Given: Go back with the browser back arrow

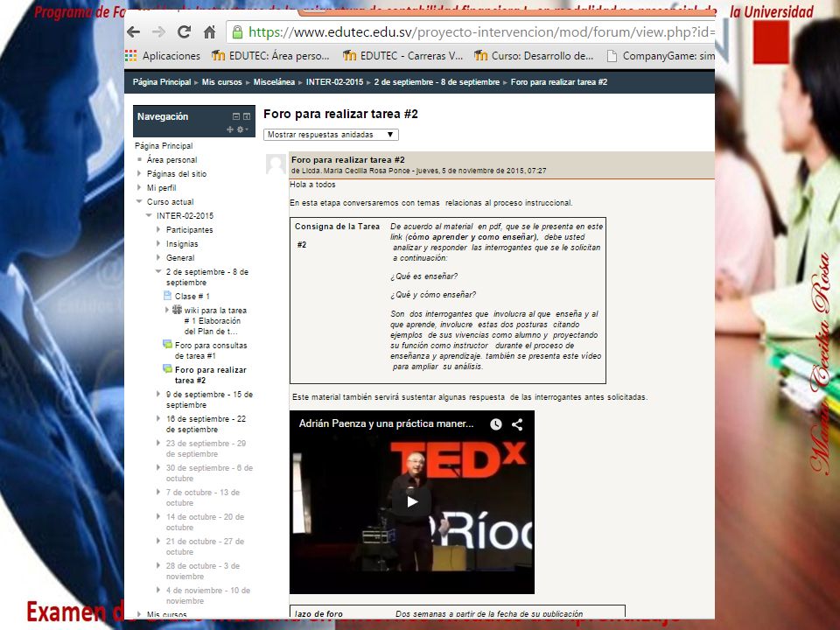Looking at the screenshot, I should [133, 32].
